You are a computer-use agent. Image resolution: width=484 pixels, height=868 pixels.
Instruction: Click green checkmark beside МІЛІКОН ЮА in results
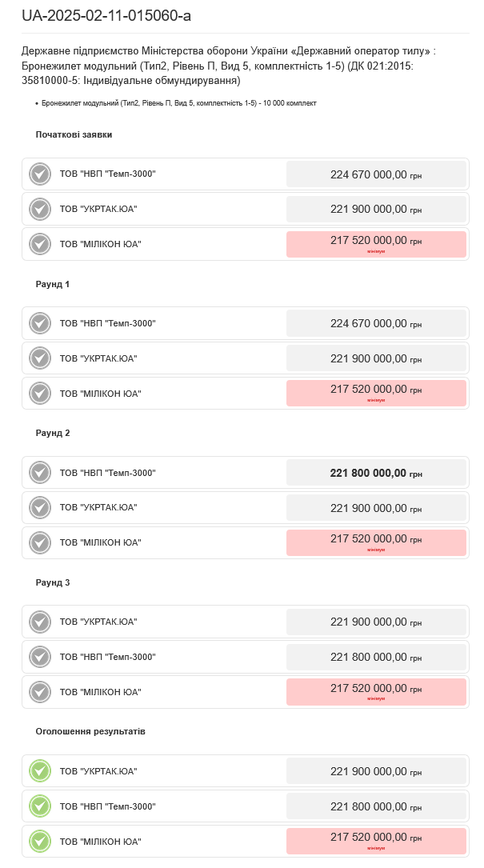pyautogui.click(x=40, y=841)
